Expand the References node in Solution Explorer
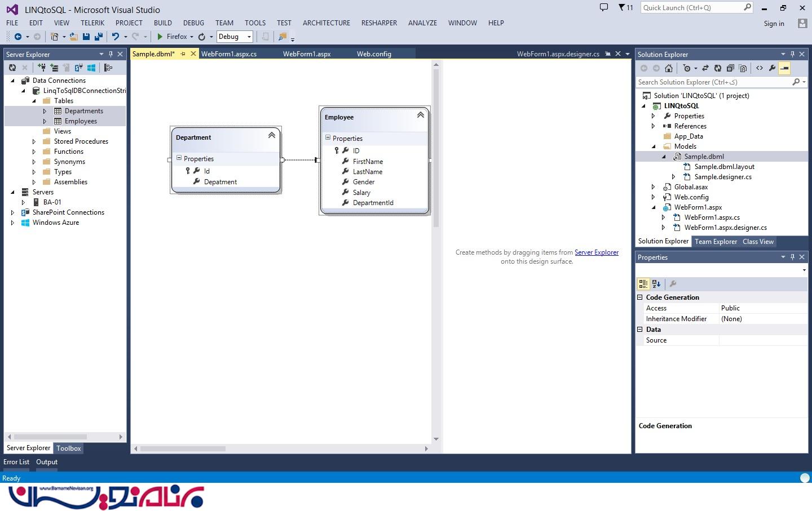The height and width of the screenshot is (511, 812). [x=653, y=126]
